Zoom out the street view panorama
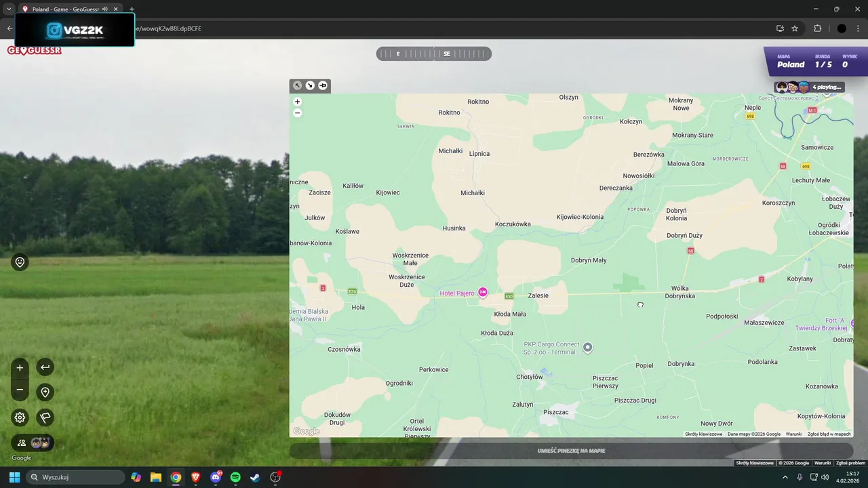868x488 pixels. 20,390
